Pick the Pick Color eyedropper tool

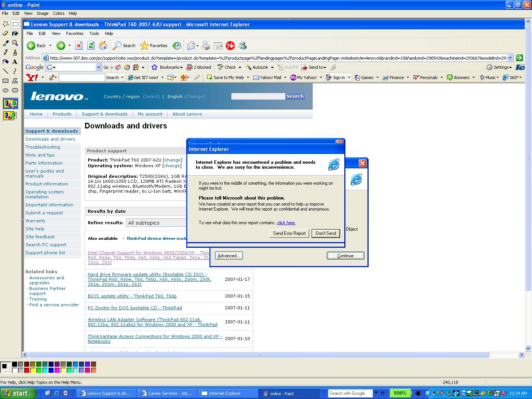pyautogui.click(x=6, y=43)
